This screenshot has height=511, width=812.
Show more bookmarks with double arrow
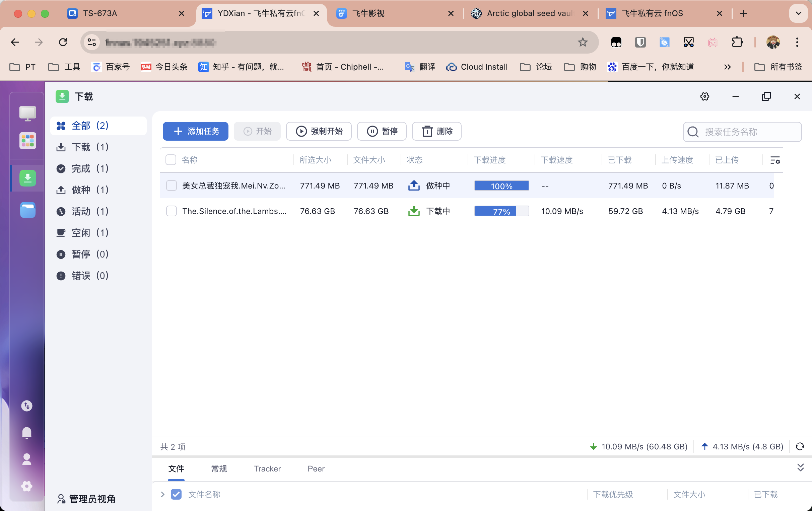point(727,67)
